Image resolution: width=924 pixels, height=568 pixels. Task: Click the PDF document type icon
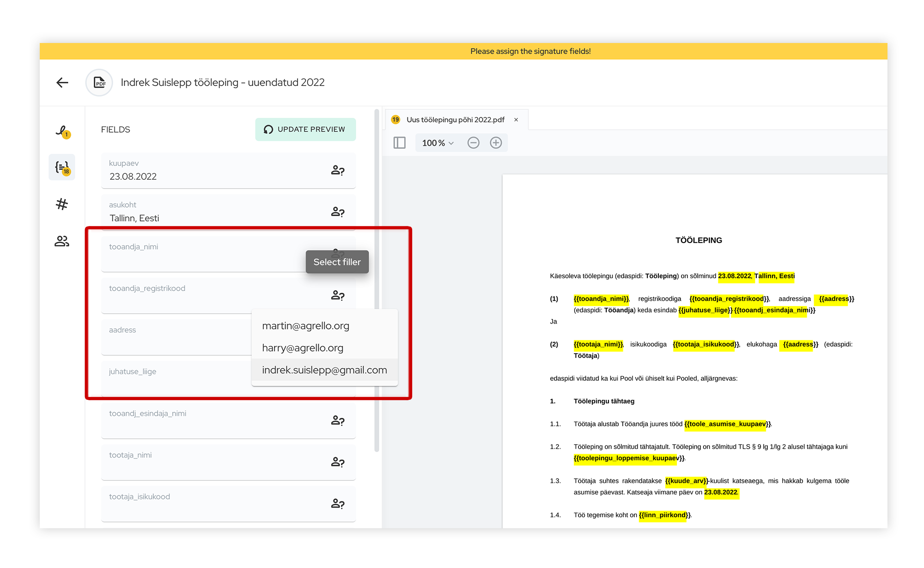click(99, 83)
